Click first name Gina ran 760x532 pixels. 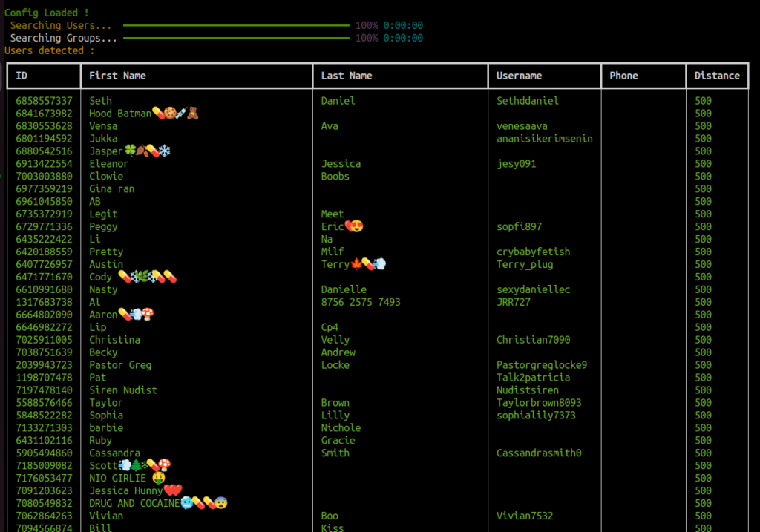112,189
